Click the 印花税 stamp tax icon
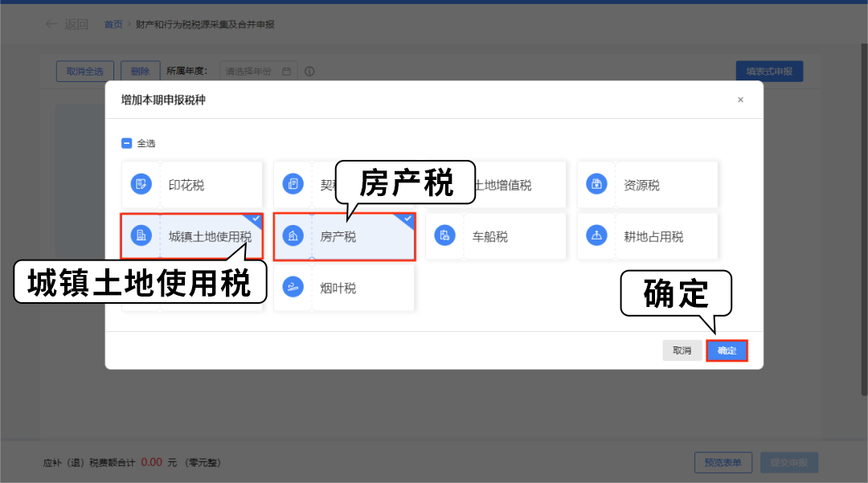 click(141, 185)
